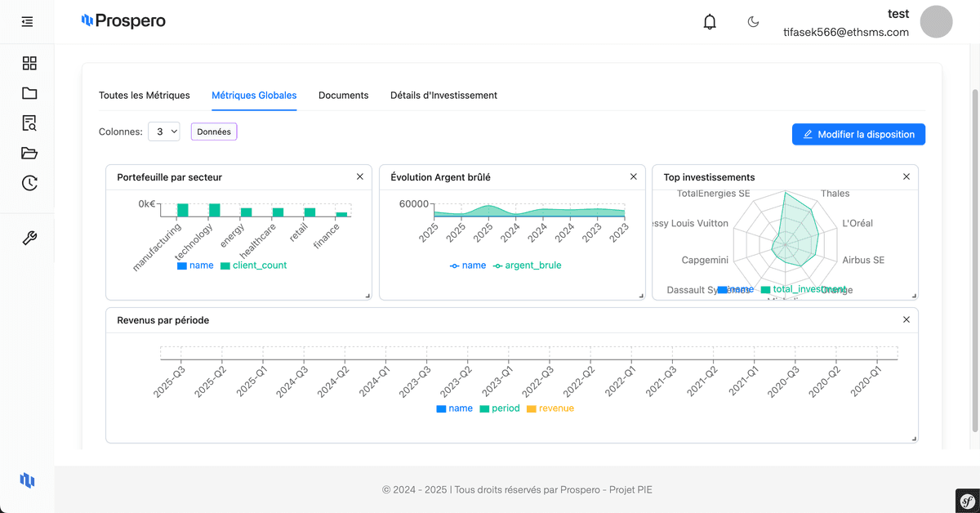Click the folder icon in sidebar
The image size is (980, 513).
click(29, 93)
